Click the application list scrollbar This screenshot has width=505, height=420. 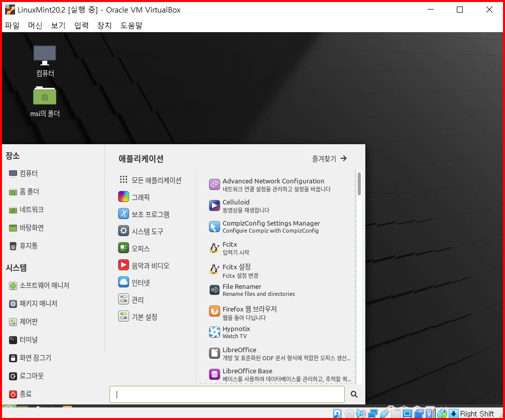359,183
